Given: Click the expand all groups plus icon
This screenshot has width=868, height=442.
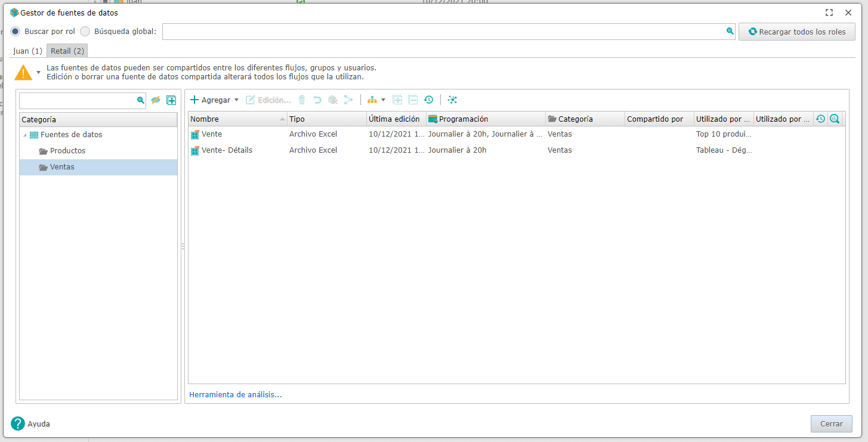Looking at the screenshot, I should (x=397, y=100).
